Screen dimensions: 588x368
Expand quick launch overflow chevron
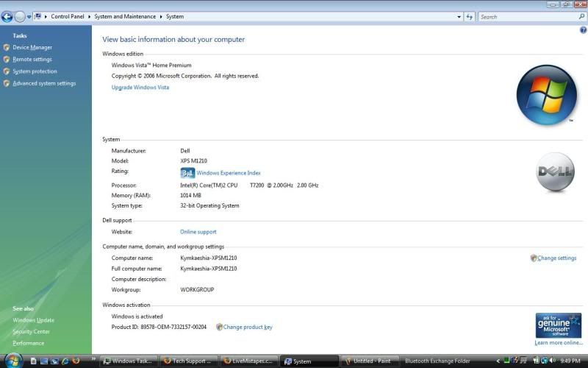pyautogui.click(x=93, y=358)
